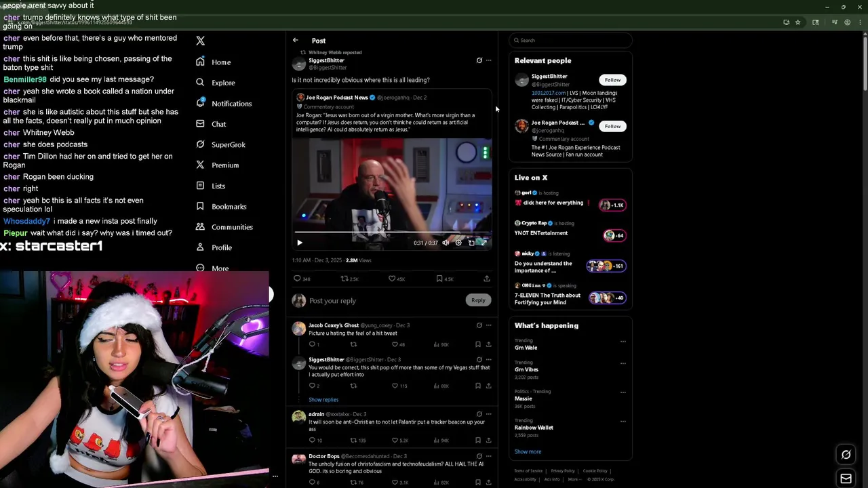Click the Joe Rogan Podcast News quoted author
The height and width of the screenshot is (488, 868).
point(337,98)
